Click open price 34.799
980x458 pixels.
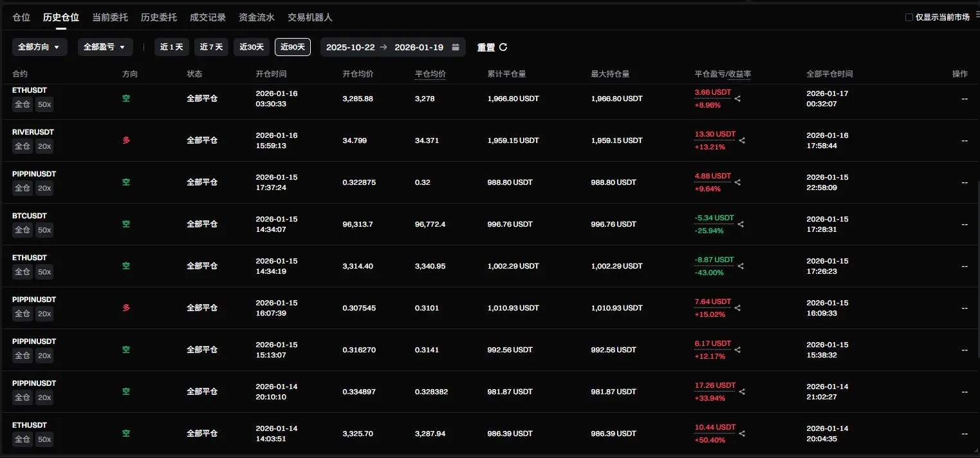(355, 140)
